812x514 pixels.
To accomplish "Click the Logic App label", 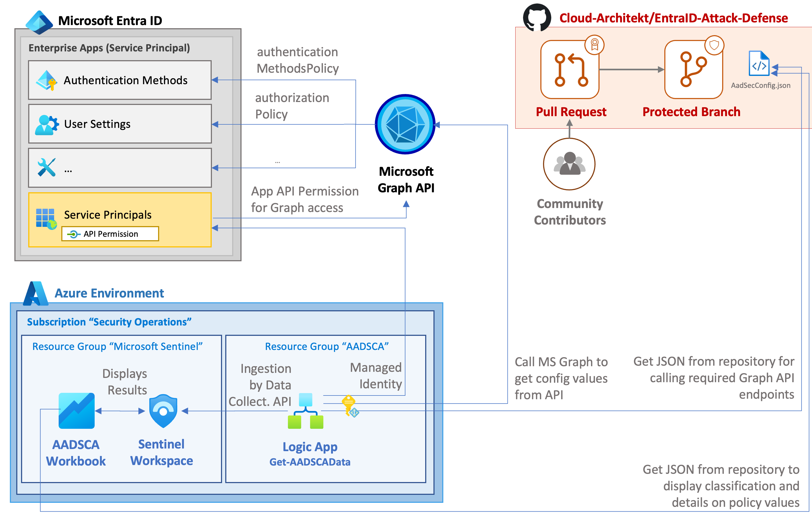I will tap(310, 447).
